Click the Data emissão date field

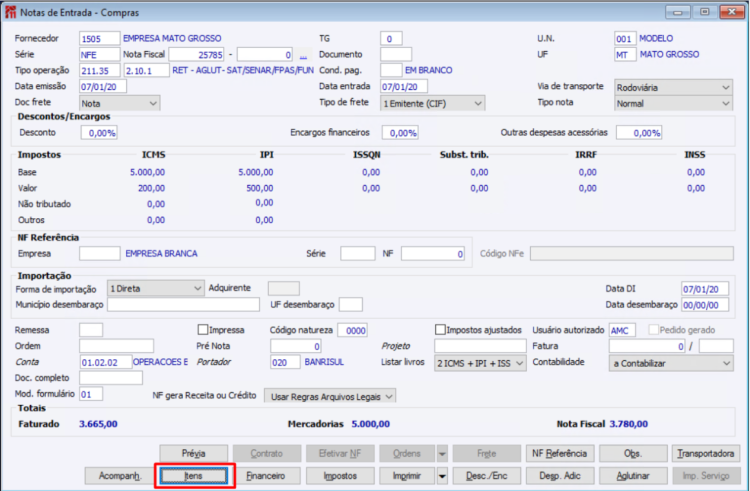(x=103, y=87)
